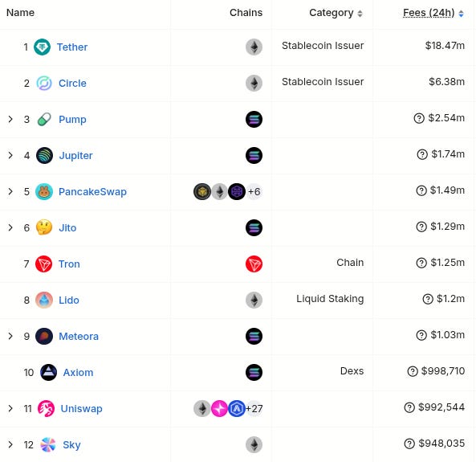This screenshot has width=476, height=462.
Task: Click the Tron chain icon in Tron row
Action: [x=254, y=264]
